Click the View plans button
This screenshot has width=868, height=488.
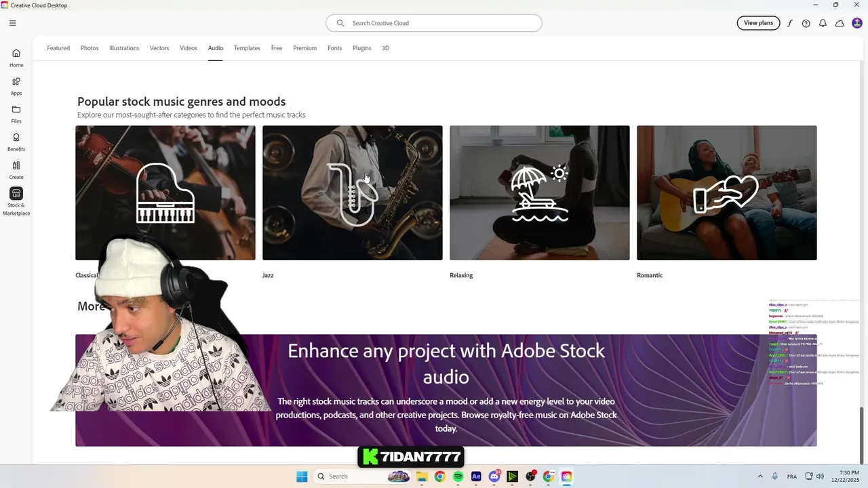coord(758,23)
